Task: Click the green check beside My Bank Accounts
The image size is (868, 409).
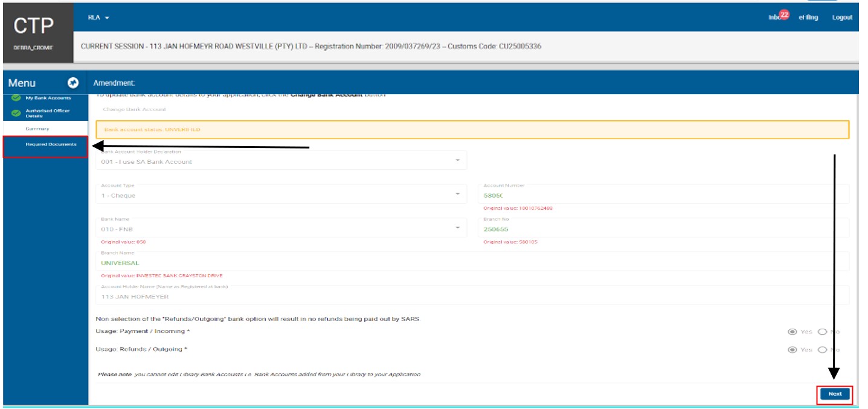Action: coord(16,98)
